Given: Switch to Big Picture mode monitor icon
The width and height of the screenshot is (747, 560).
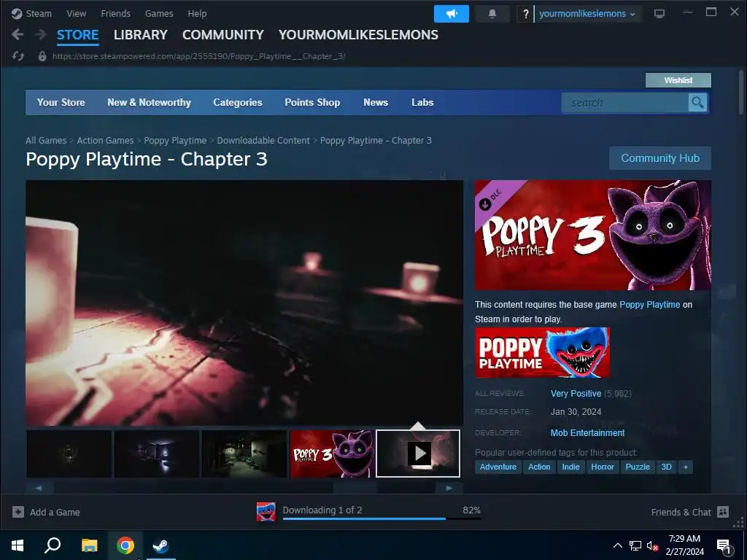Looking at the screenshot, I should pyautogui.click(x=659, y=13).
